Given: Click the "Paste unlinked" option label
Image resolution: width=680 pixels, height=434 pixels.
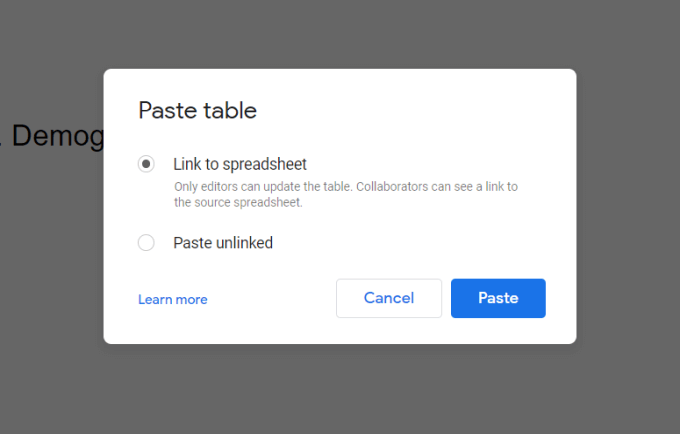Looking at the screenshot, I should tap(223, 243).
